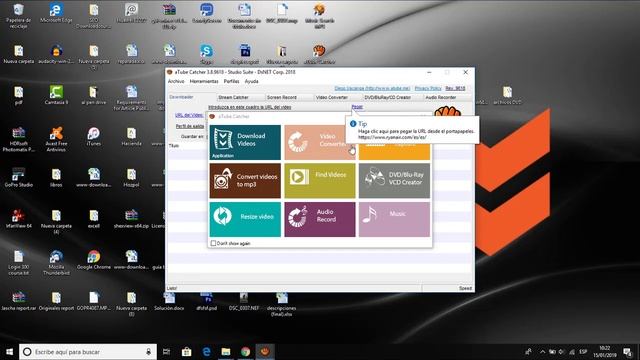This screenshot has height=360, width=640.
Task: Click the Avast Free Antivirus desktop icon
Action: (x=56, y=139)
